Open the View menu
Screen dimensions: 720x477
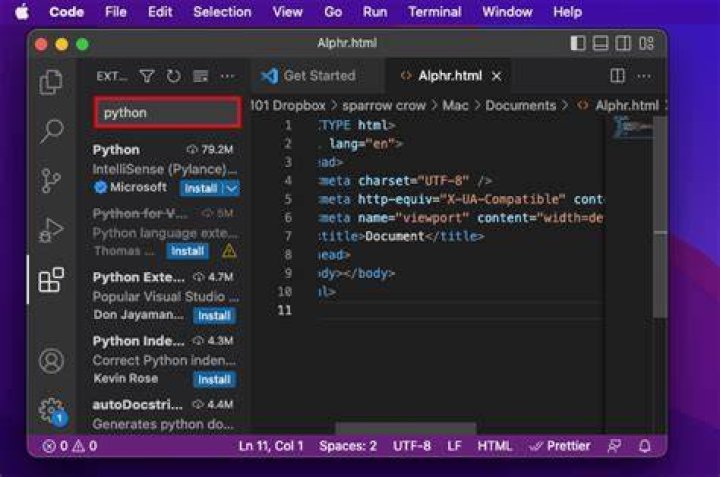(287, 11)
